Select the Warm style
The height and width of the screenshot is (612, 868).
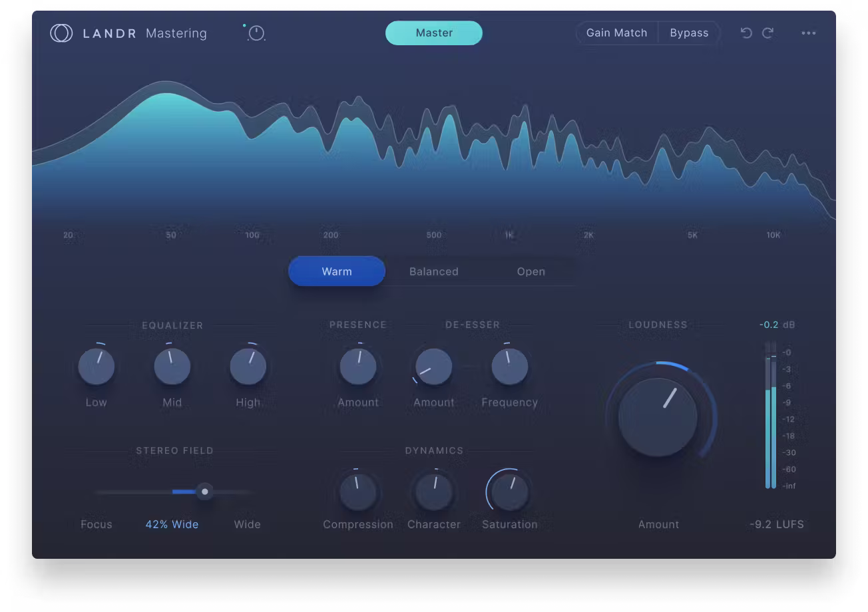click(337, 271)
